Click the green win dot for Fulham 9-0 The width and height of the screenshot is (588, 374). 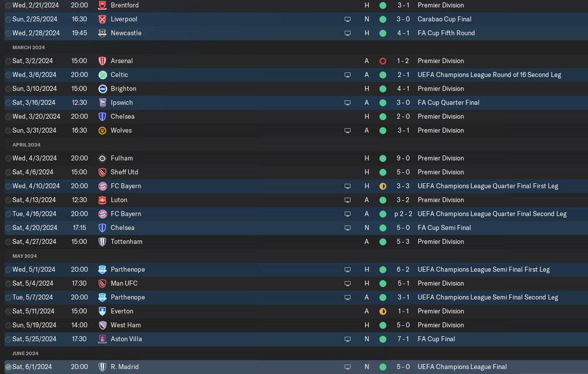click(x=383, y=158)
